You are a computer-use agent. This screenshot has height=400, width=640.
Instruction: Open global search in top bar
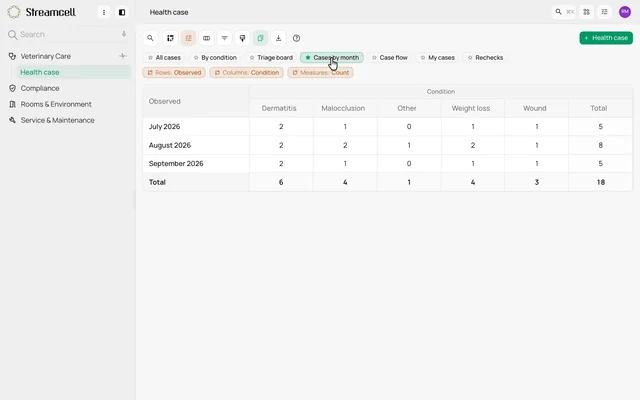click(564, 12)
